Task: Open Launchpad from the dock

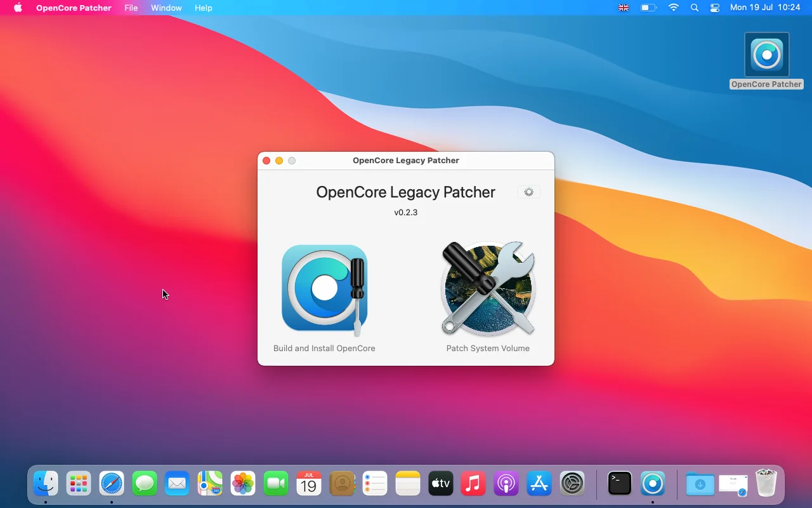Action: pyautogui.click(x=79, y=484)
